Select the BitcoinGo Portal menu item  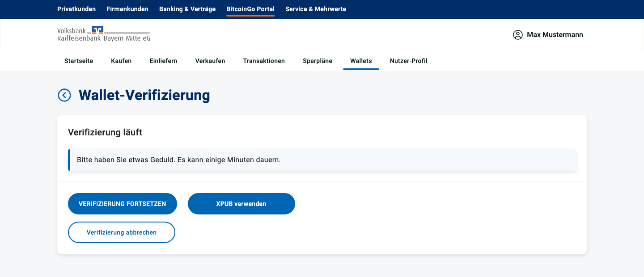pos(250,9)
